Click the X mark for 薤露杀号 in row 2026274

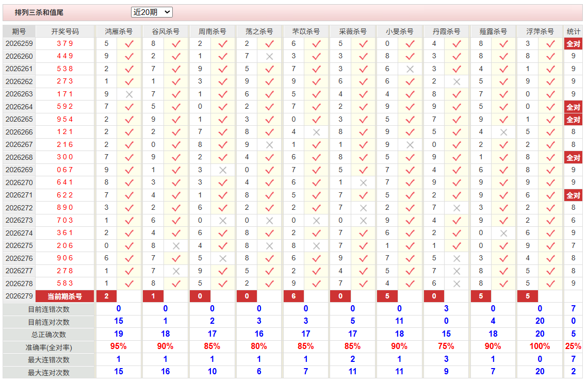pos(503,234)
